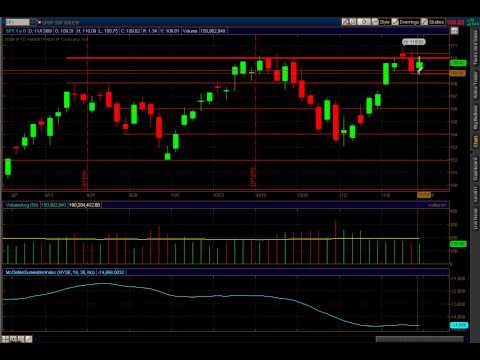Click the grid layout icon at bottom left

[5, 339]
